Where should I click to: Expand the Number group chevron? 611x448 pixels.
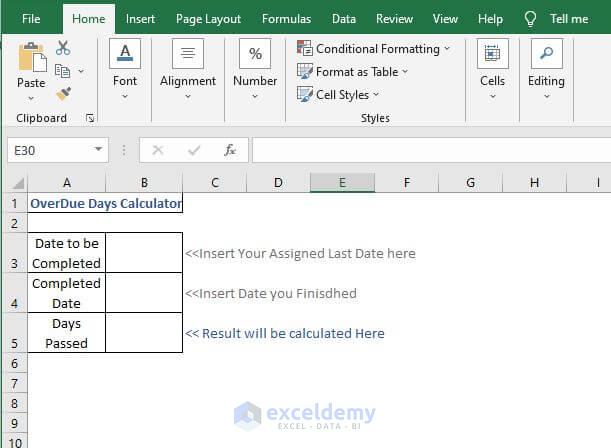pos(255,96)
